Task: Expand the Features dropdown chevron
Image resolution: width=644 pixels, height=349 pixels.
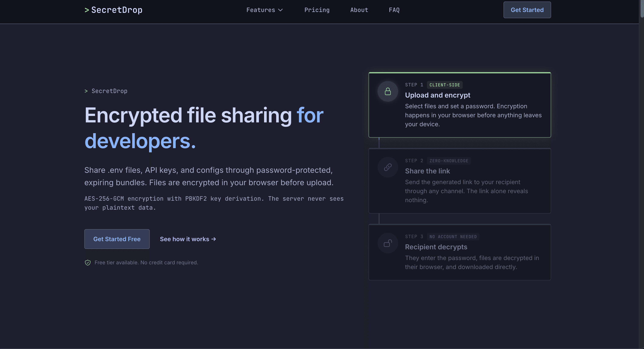Action: click(281, 10)
